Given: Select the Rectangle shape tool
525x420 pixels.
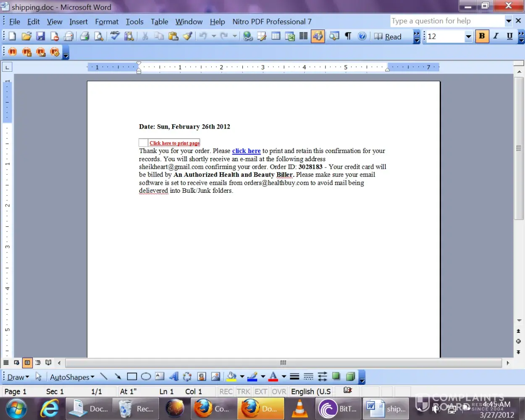Looking at the screenshot, I should (x=132, y=377).
